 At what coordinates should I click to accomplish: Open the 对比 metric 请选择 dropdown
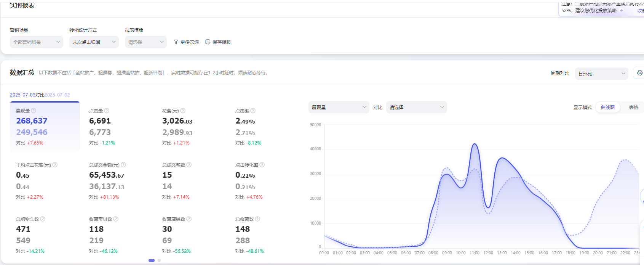pos(416,108)
